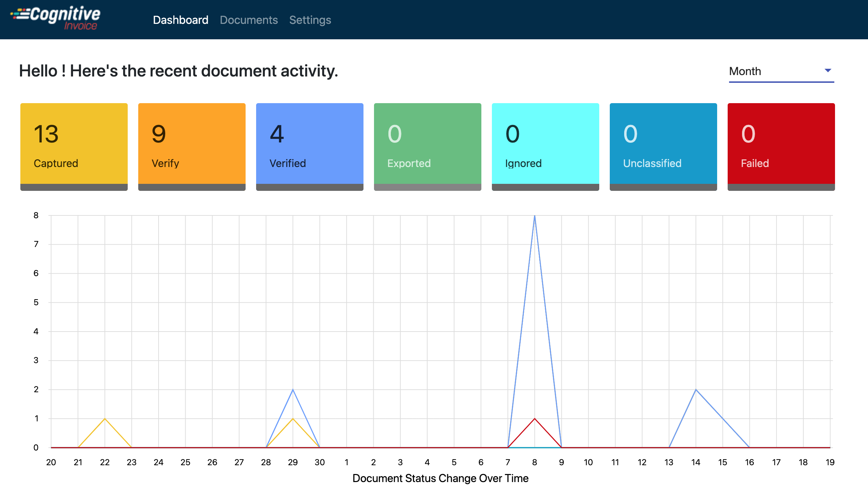Click the Verified peak at day 8
Image resolution: width=868 pixels, height=501 pixels.
534,216
